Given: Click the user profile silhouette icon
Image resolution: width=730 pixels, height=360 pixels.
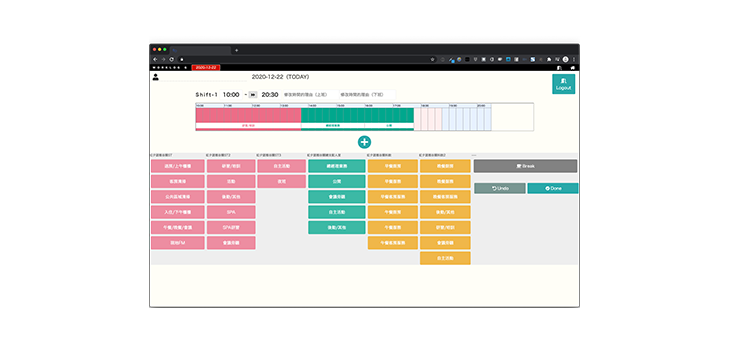Looking at the screenshot, I should pos(155,77).
